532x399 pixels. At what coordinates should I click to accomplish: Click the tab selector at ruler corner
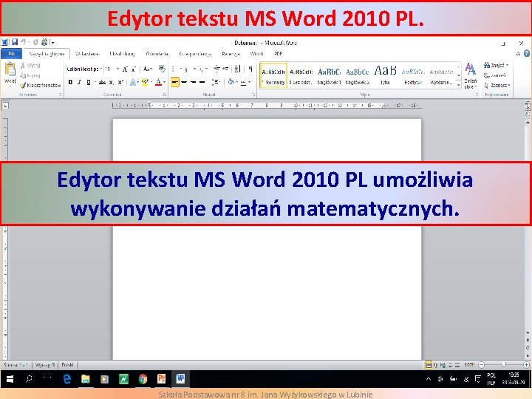point(5,106)
